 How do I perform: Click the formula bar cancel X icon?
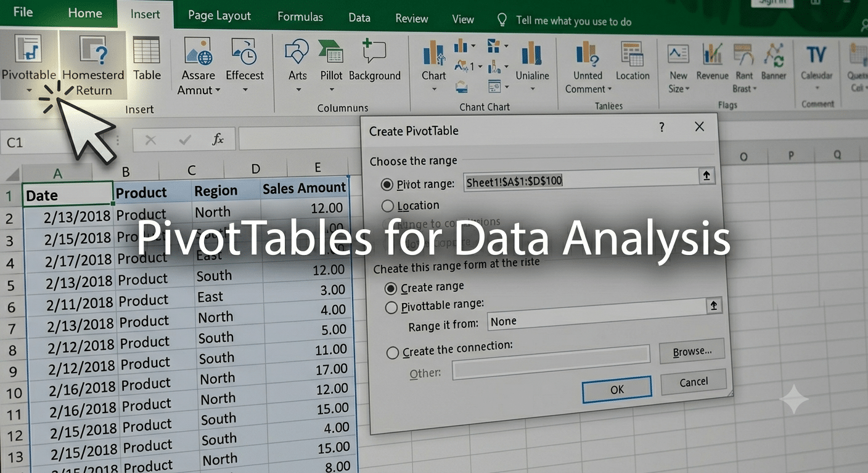[150, 140]
